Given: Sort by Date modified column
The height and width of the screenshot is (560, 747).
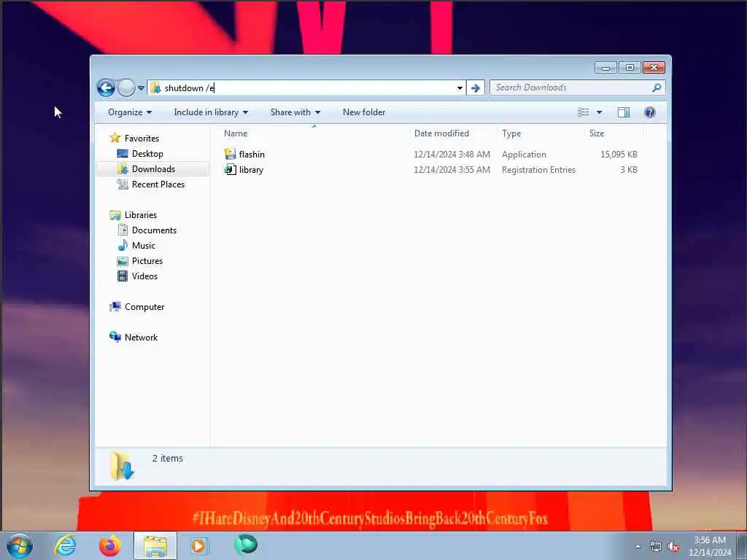Looking at the screenshot, I should point(452,133).
